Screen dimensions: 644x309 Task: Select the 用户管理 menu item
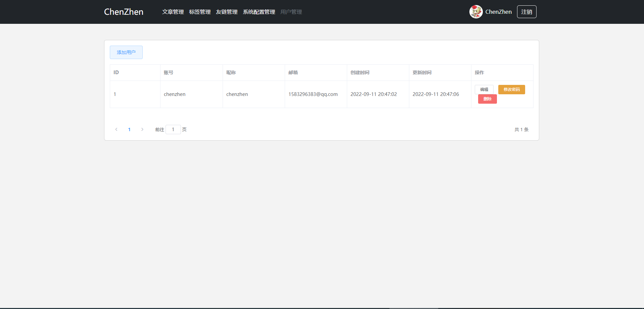click(291, 12)
